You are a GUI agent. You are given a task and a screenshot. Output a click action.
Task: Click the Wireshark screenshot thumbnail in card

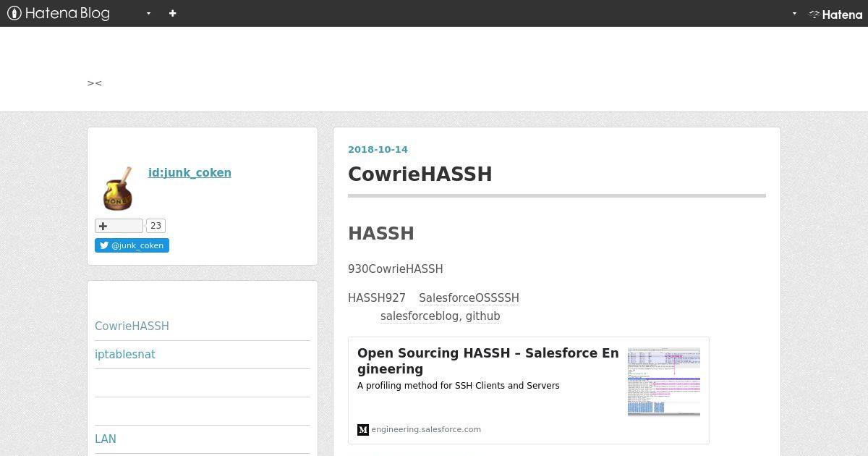tap(664, 381)
